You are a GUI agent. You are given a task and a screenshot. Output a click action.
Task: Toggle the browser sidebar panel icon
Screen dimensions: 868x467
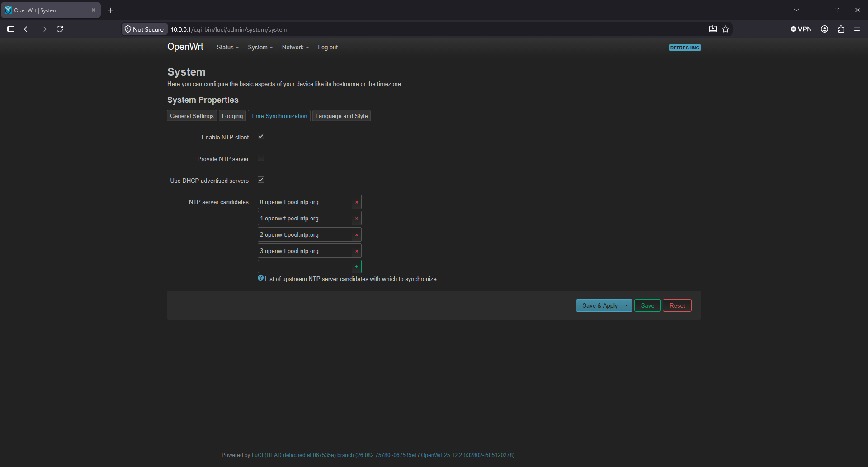(11, 29)
